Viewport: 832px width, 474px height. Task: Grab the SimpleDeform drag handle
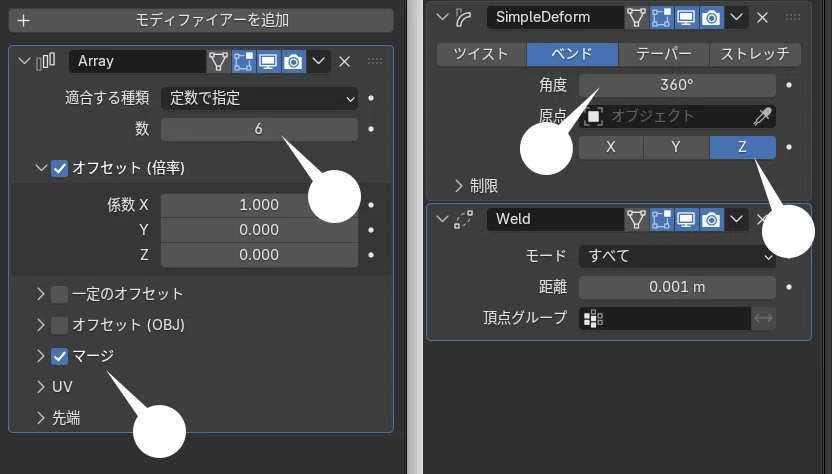(793, 18)
